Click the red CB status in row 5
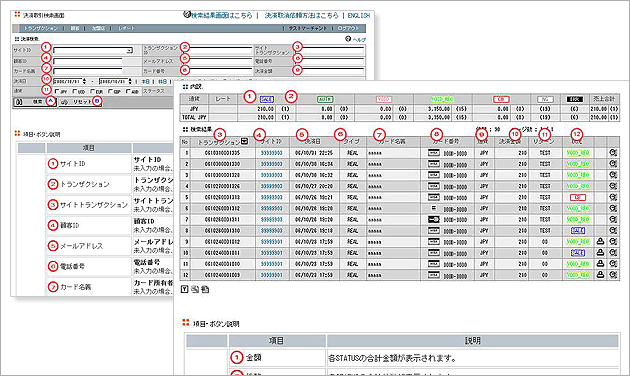The image size is (630, 376). (x=578, y=197)
